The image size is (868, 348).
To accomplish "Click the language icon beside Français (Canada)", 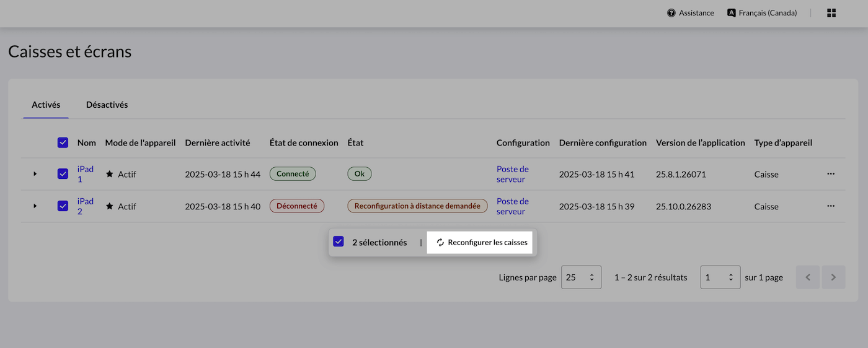I will click(x=732, y=13).
